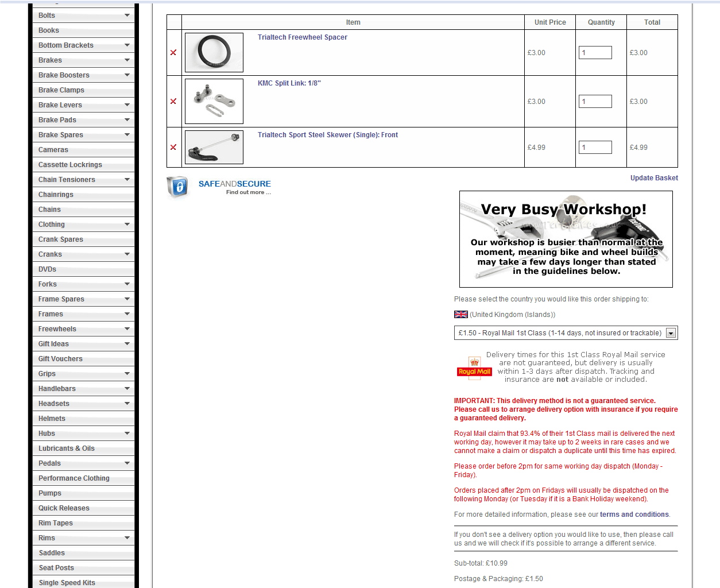720x588 pixels.
Task: Expand the Brake Boosters submenu arrow
Action: pos(127,75)
